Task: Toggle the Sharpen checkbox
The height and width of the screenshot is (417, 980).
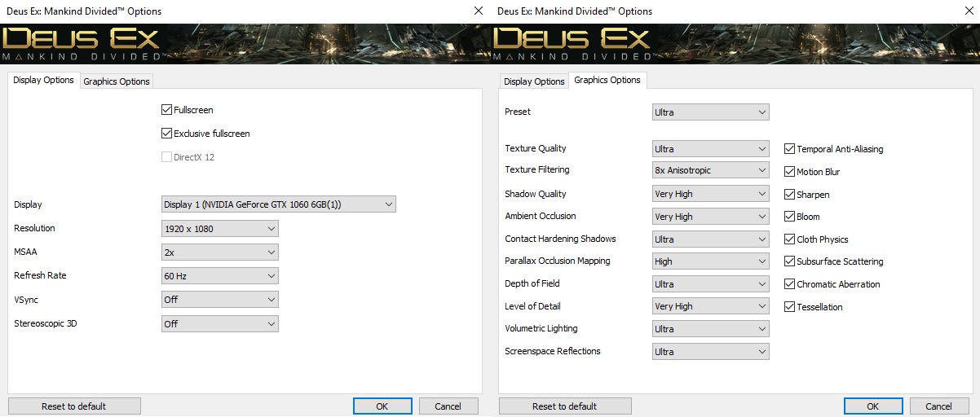Action: point(789,195)
